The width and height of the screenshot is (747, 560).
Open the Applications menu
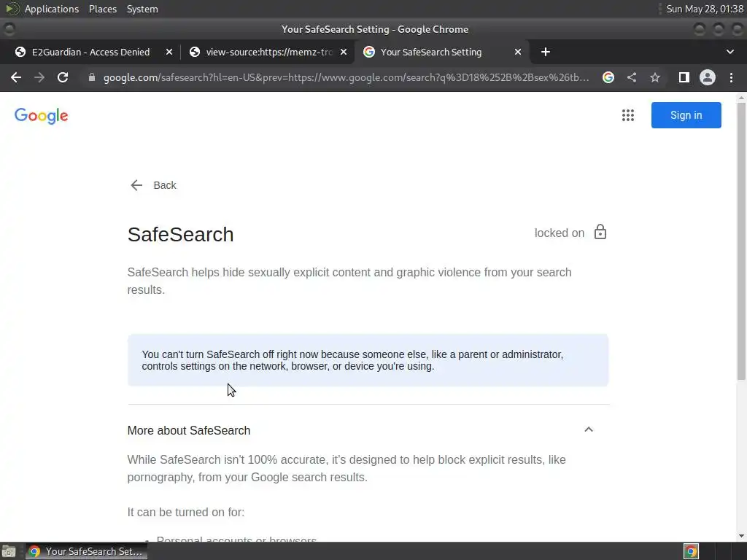tap(52, 9)
